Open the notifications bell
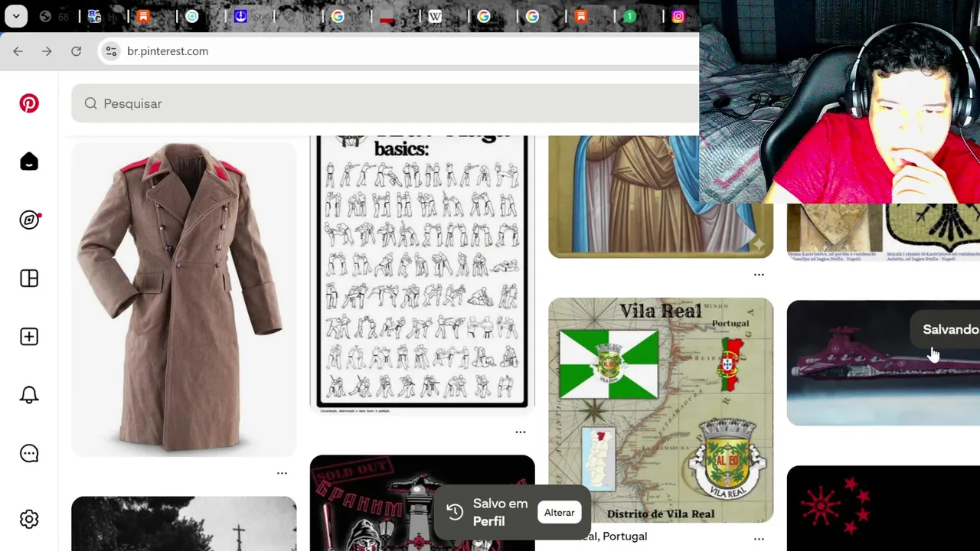 [x=29, y=395]
